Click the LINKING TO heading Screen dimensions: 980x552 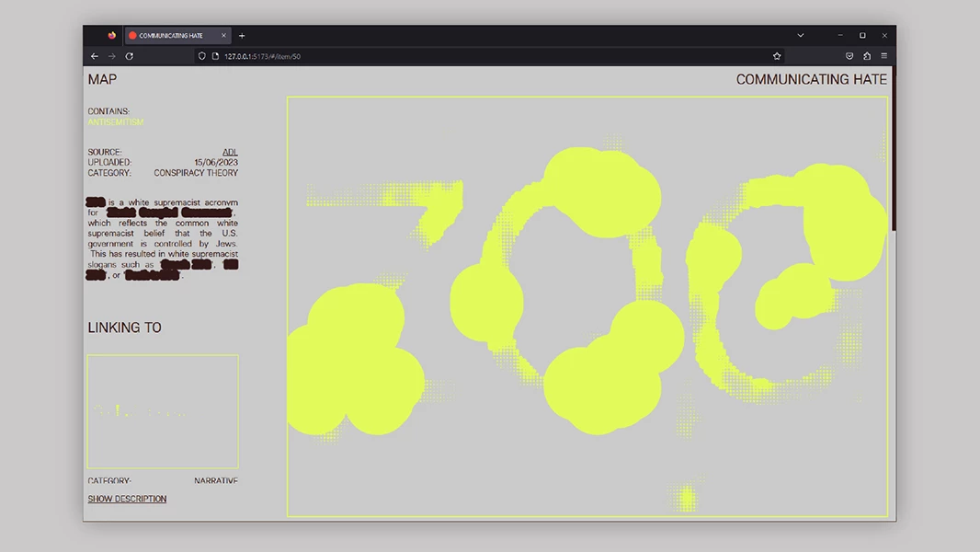click(x=124, y=328)
